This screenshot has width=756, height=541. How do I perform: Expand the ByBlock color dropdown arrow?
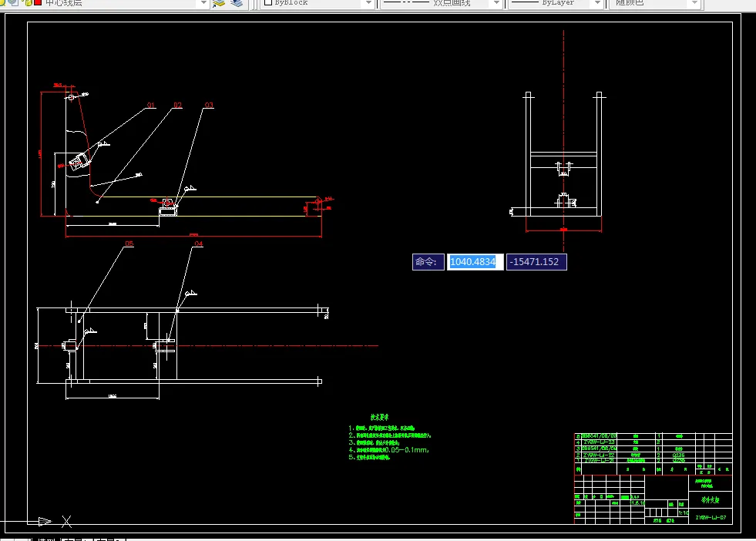369,3
